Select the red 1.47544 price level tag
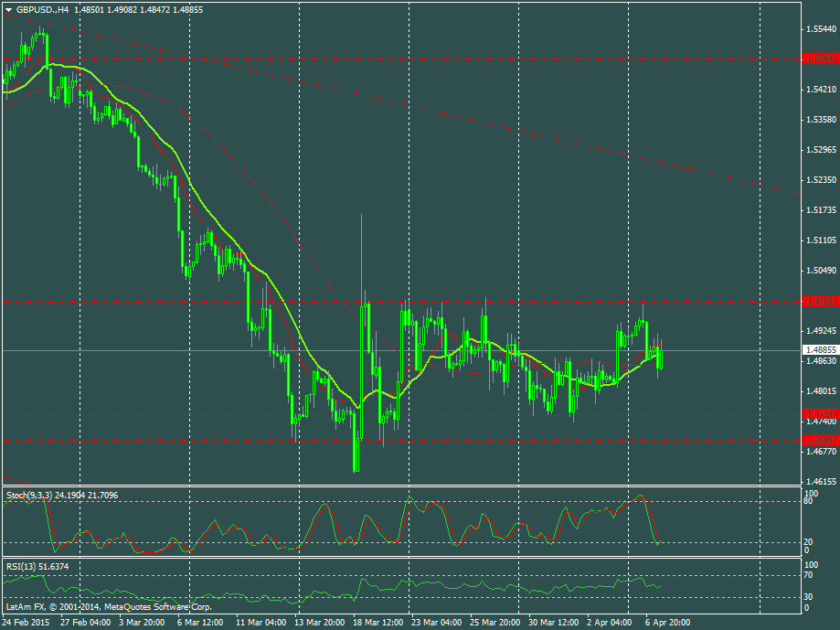840x630 pixels. (x=820, y=414)
